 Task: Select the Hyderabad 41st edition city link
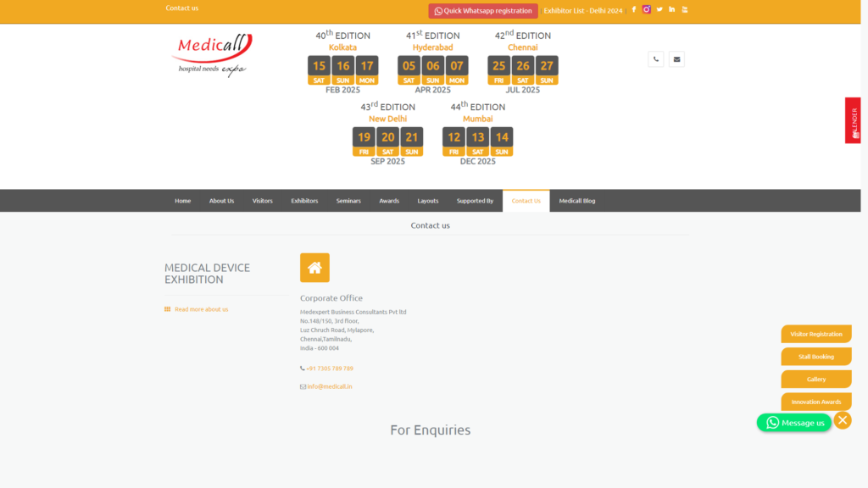(x=432, y=47)
